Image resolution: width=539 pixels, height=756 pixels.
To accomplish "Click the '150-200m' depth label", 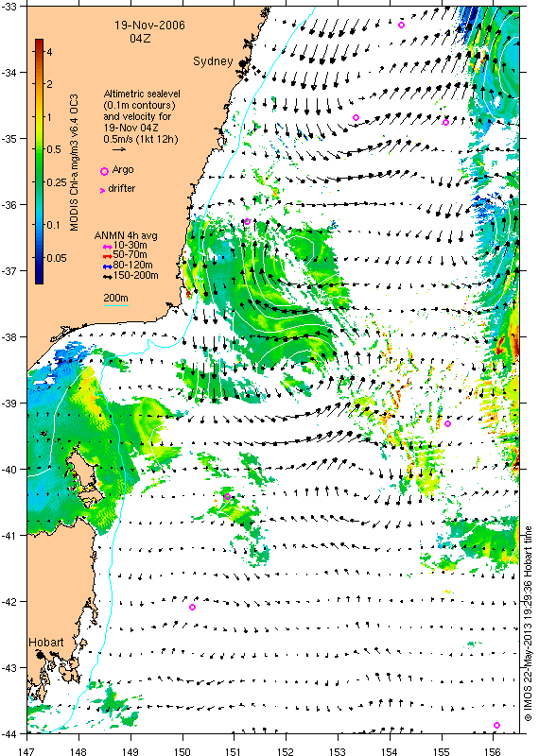I will click(x=135, y=275).
